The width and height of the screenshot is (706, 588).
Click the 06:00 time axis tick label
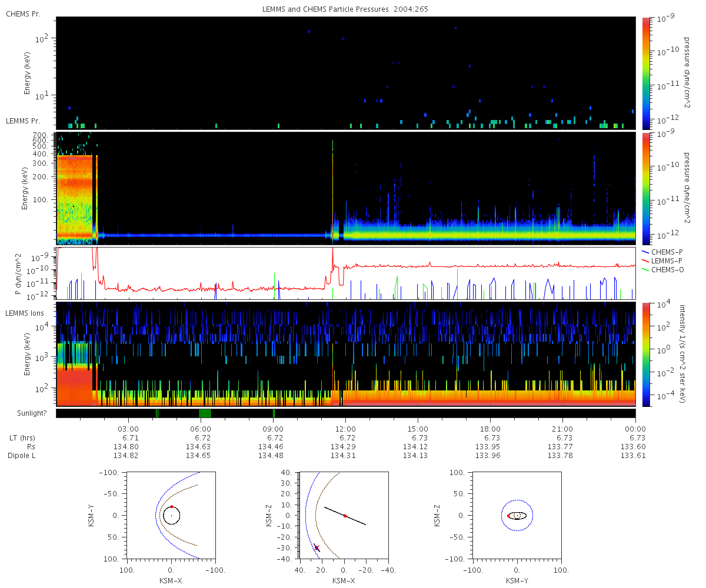point(201,429)
